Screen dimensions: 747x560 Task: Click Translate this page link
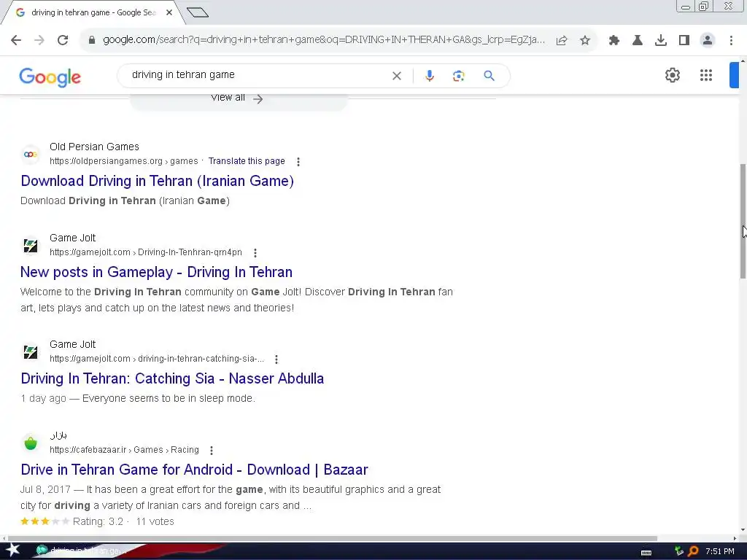[x=247, y=161]
